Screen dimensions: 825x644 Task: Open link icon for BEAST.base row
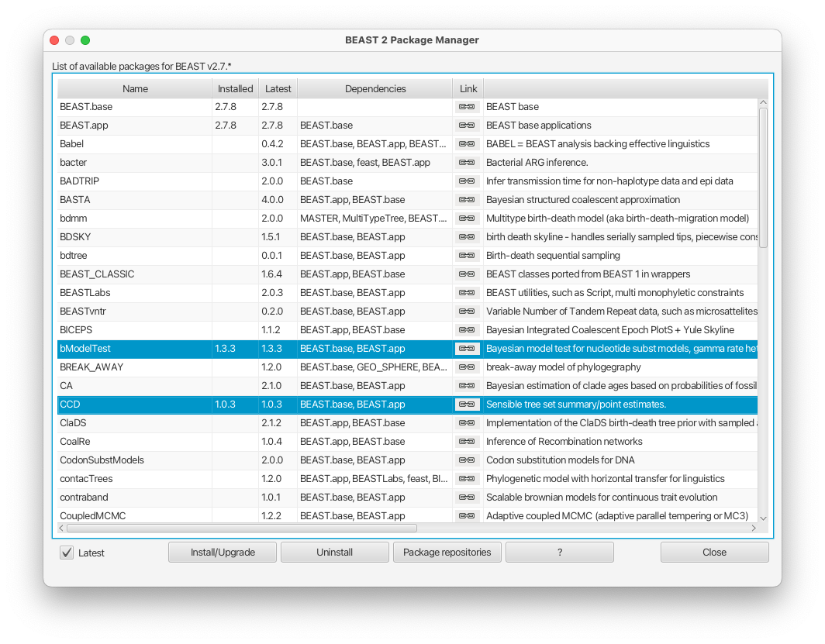click(467, 107)
